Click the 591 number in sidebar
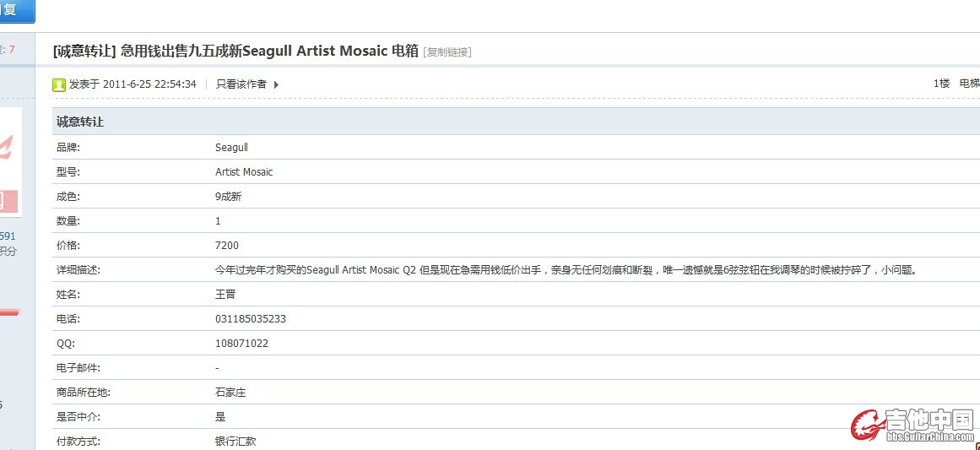Viewport: 980px width, 450px height. pyautogui.click(x=8, y=236)
